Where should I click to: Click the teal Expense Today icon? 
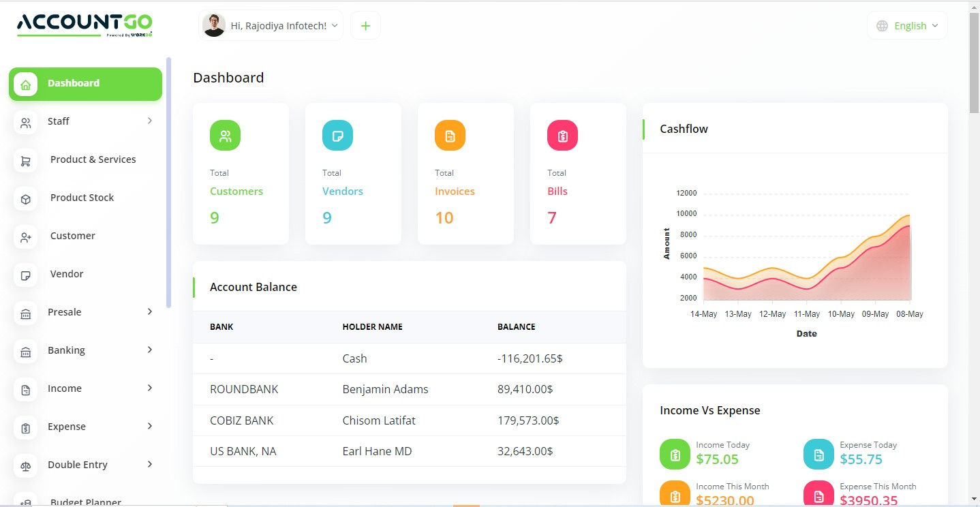tap(818, 454)
